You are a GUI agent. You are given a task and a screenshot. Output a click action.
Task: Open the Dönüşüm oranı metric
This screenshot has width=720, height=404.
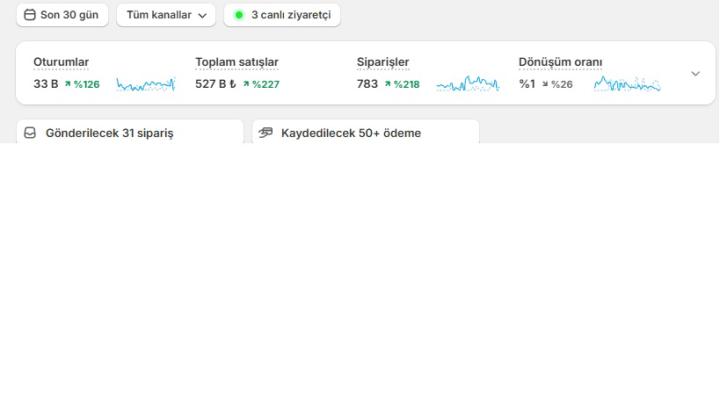click(x=560, y=62)
